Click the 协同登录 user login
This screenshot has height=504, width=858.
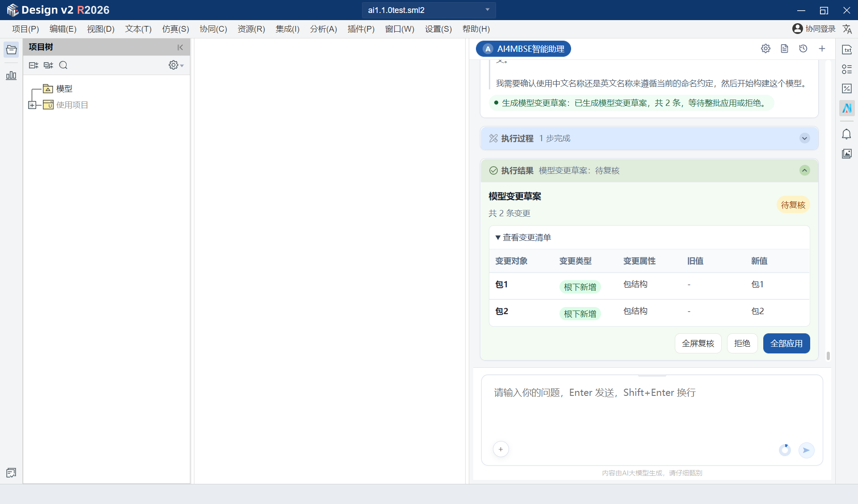coord(814,29)
